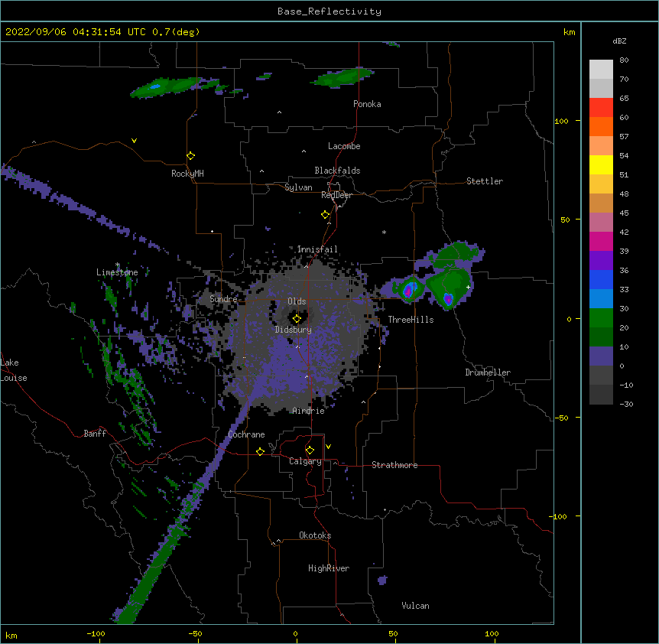Click the yellow marker above Calgary label

(310, 450)
